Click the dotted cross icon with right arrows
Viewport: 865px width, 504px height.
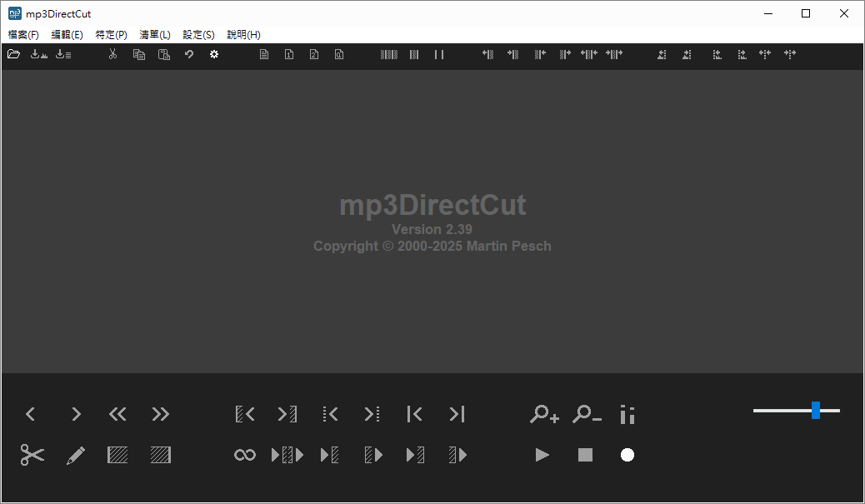click(790, 54)
